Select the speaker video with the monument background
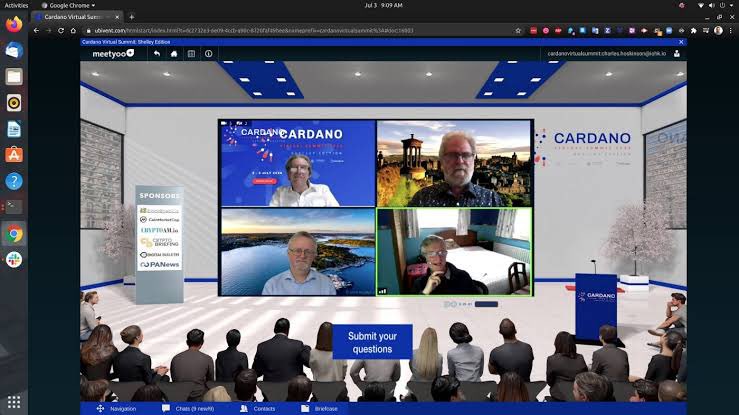This screenshot has width=739, height=415. (x=454, y=163)
